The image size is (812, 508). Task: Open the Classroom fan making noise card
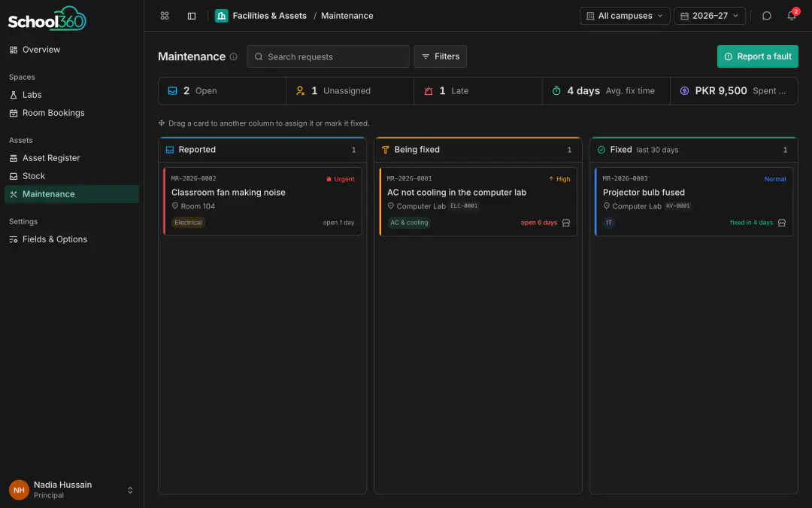262,201
